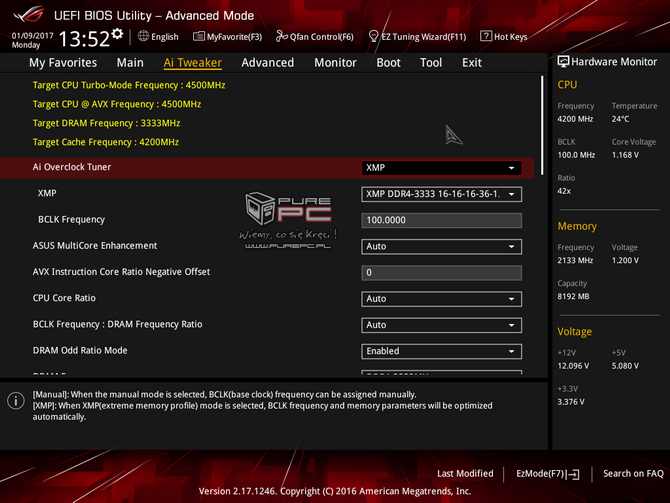Open the My Favorites tab
Image resolution: width=670 pixels, height=503 pixels.
coord(63,63)
